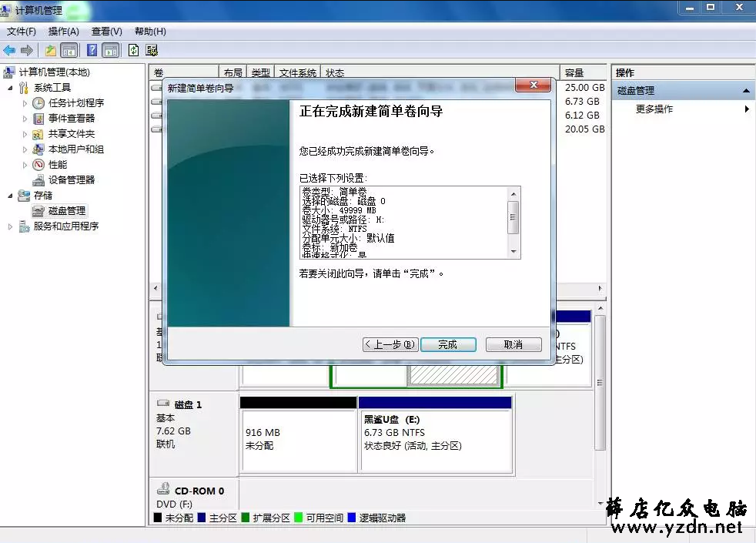This screenshot has width=756, height=543.
Task: Open the Help question mark toolbar icon
Action: point(92,50)
